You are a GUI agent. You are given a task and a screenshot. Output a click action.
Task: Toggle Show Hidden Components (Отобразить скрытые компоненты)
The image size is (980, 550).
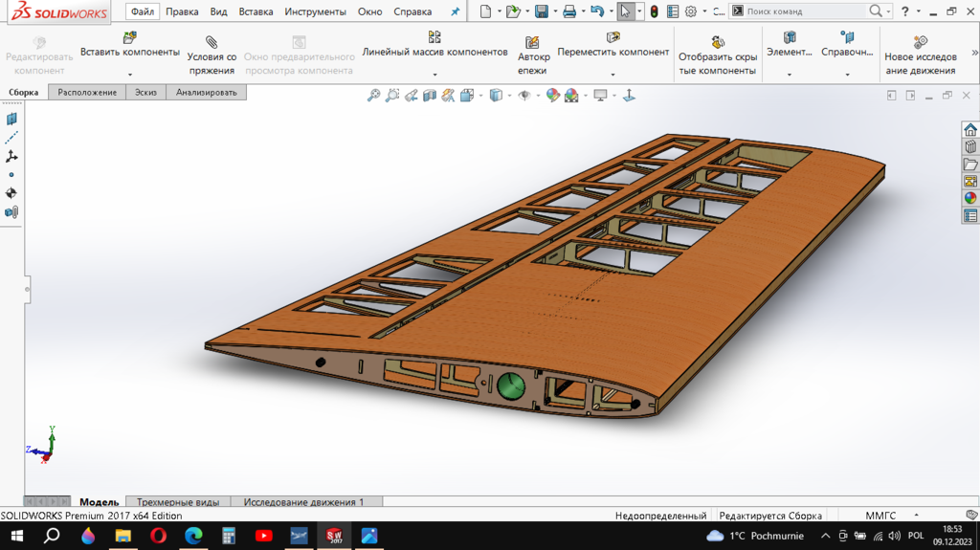coord(718,42)
